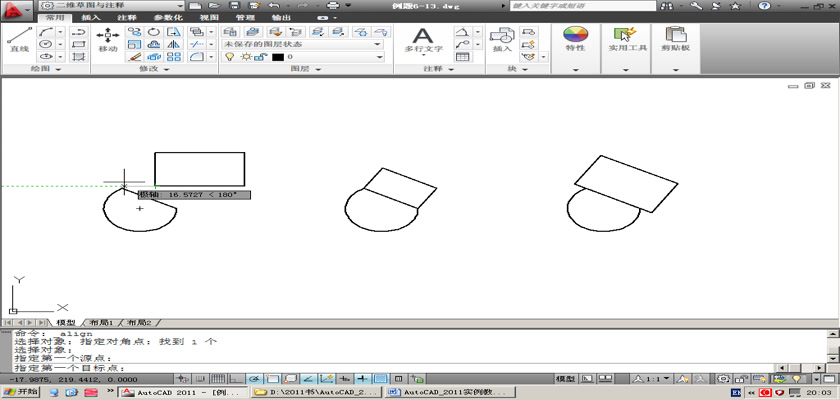Toggle Polar tracking in status bar
840x400 pixels.
point(254,379)
